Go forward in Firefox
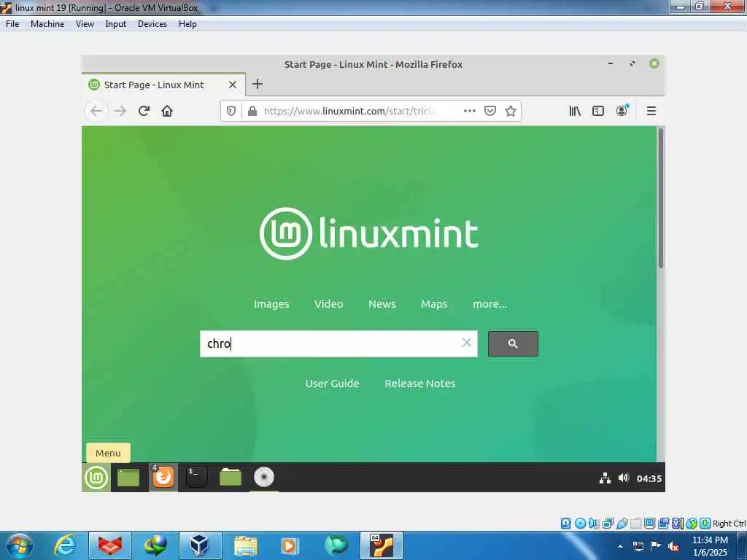This screenshot has width=747, height=560. [x=120, y=111]
